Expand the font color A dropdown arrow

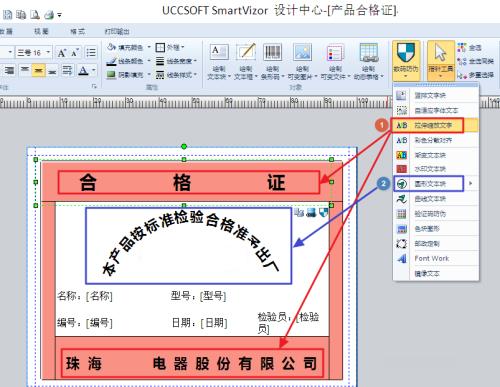click(93, 70)
